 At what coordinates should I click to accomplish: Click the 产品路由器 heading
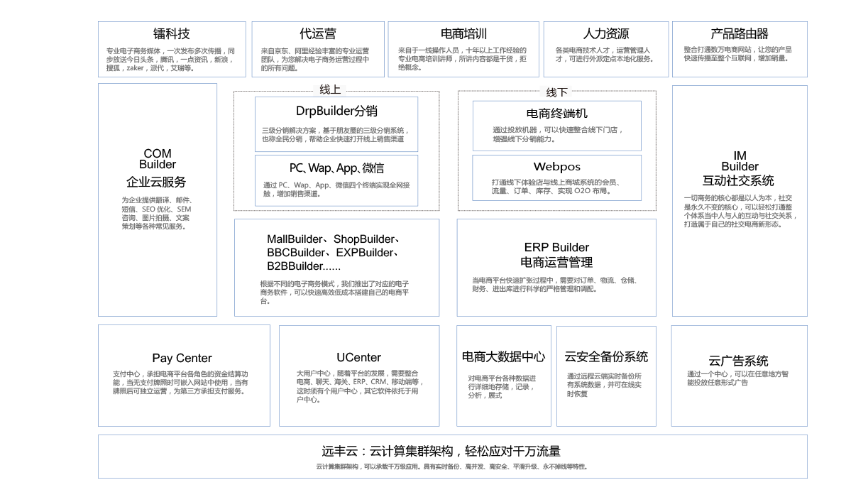coord(740,33)
